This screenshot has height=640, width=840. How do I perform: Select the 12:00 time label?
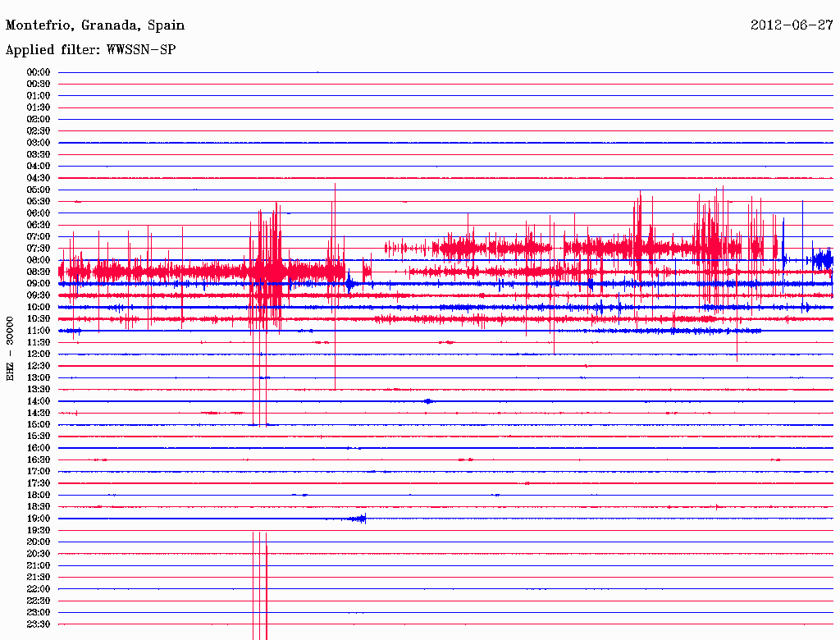(39, 354)
